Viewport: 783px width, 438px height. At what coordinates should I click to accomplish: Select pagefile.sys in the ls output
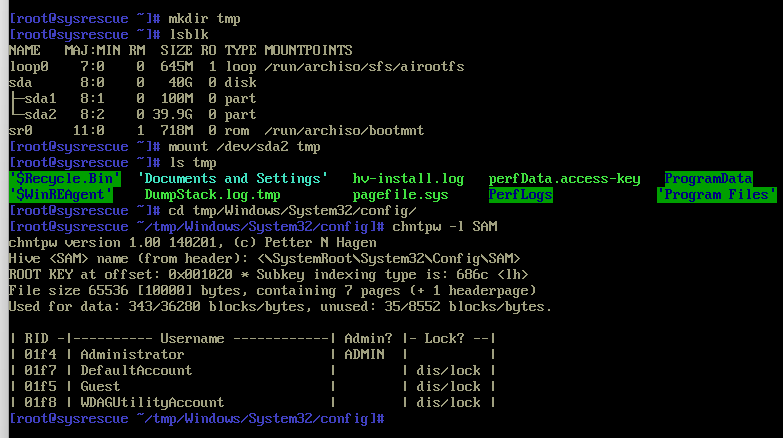click(400, 195)
